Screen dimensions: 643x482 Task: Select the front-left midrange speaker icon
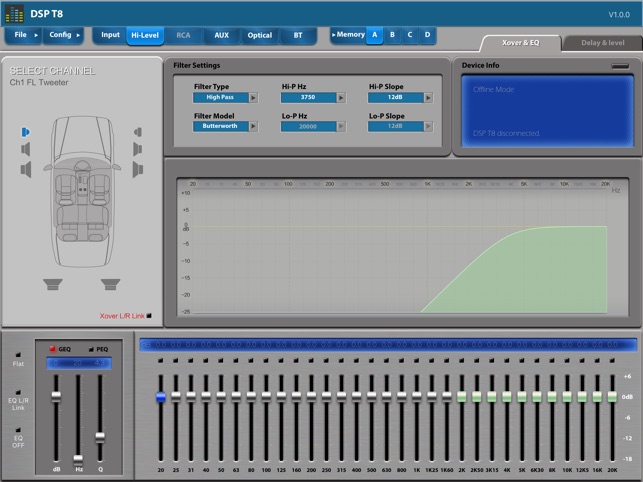[x=26, y=149]
